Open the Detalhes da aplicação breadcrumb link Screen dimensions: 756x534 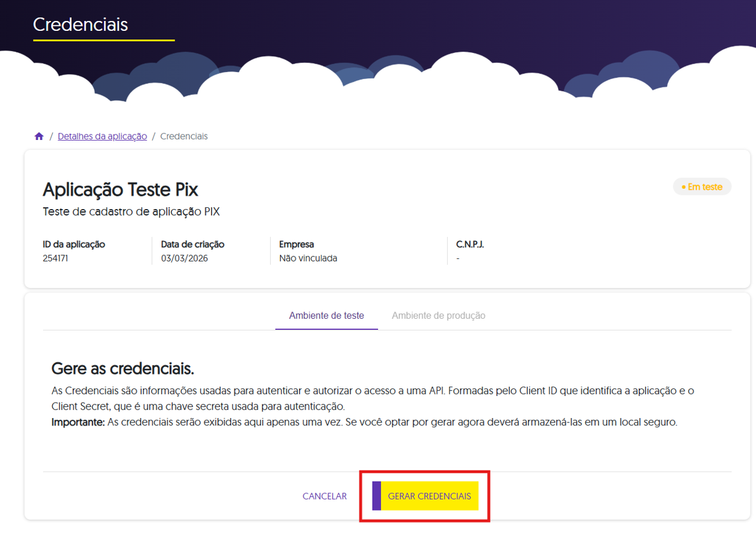click(x=102, y=136)
